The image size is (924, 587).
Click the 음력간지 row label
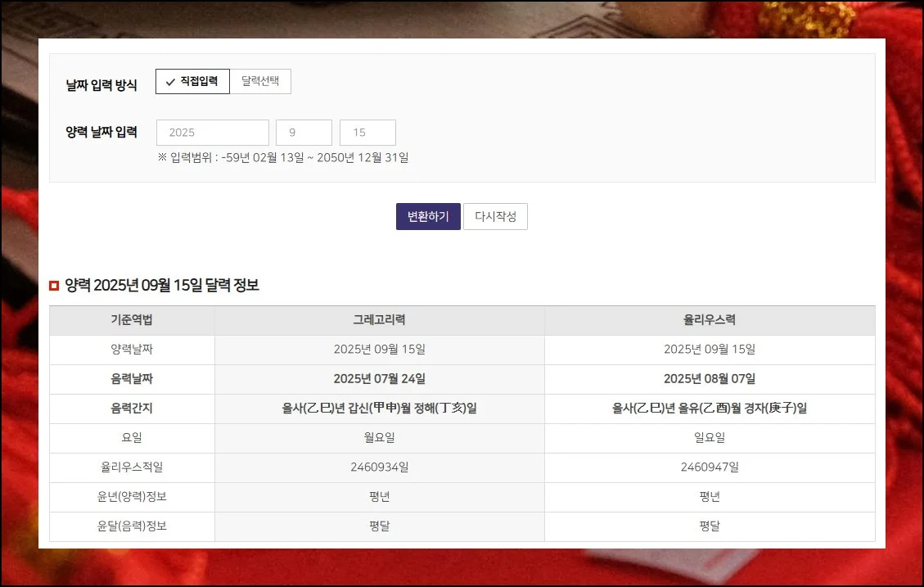pyautogui.click(x=132, y=409)
